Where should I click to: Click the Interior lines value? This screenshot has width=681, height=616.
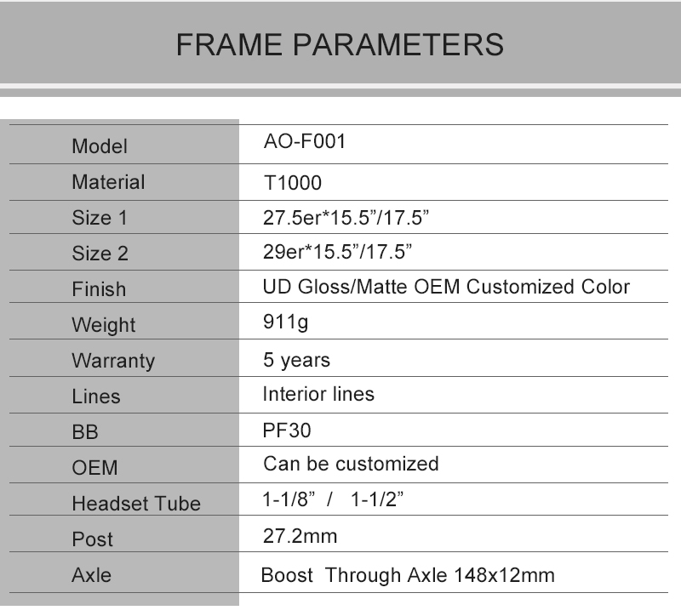tap(318, 394)
